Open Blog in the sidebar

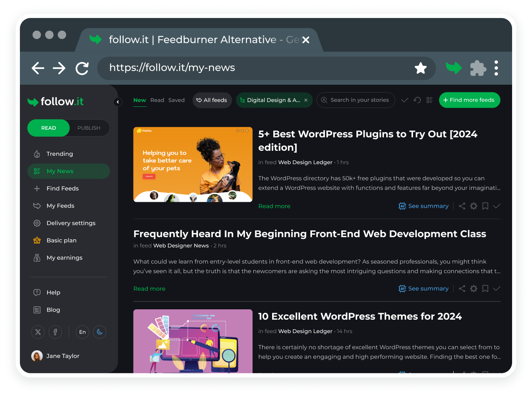pos(69,310)
